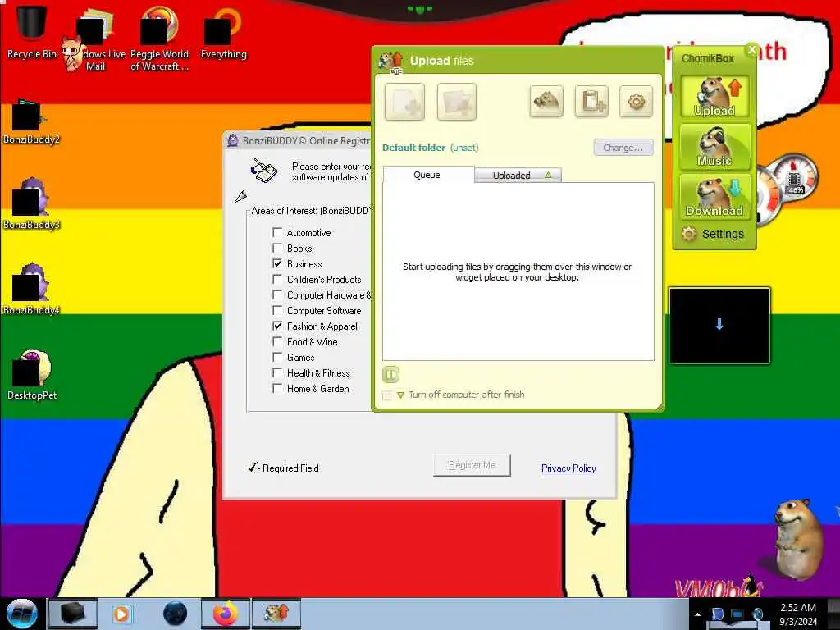The width and height of the screenshot is (840, 630).
Task: Click the pause button below the upload queue
Action: pyautogui.click(x=391, y=374)
